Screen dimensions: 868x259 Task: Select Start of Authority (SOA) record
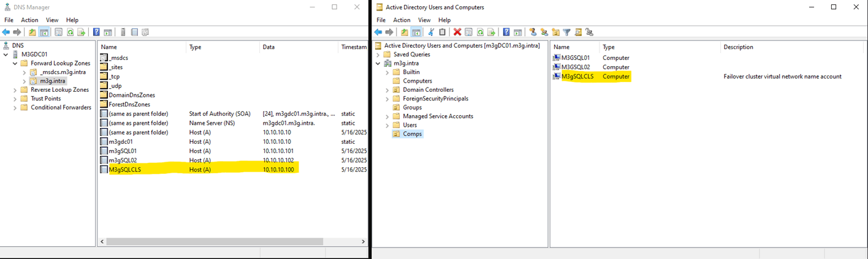click(x=233, y=114)
